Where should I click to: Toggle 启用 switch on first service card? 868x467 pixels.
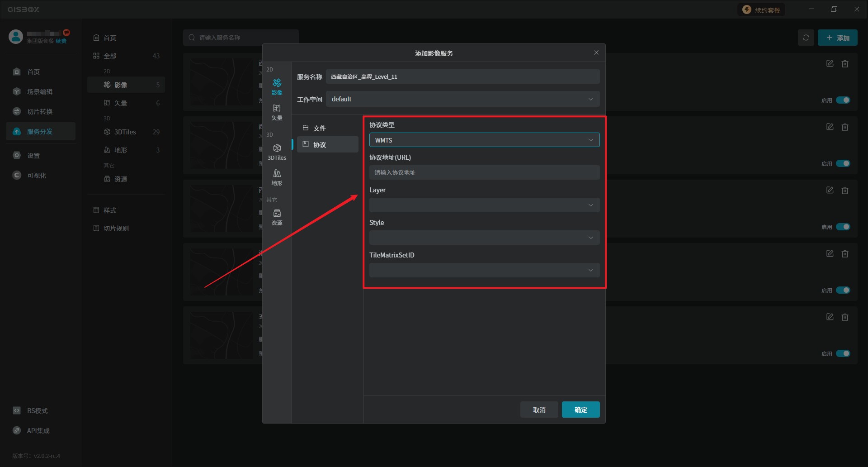843,100
